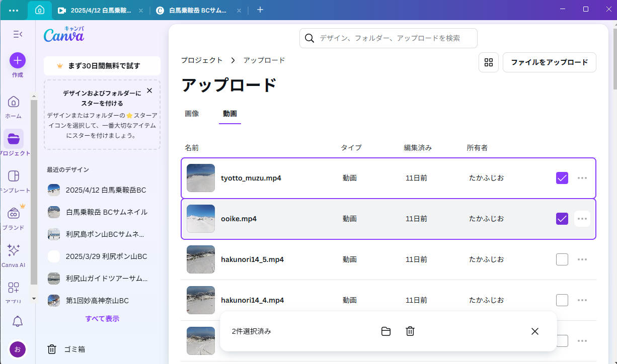Viewport: 617px width, 364px height.
Task: Collapse the sidebar menu icon
Action: 18,34
